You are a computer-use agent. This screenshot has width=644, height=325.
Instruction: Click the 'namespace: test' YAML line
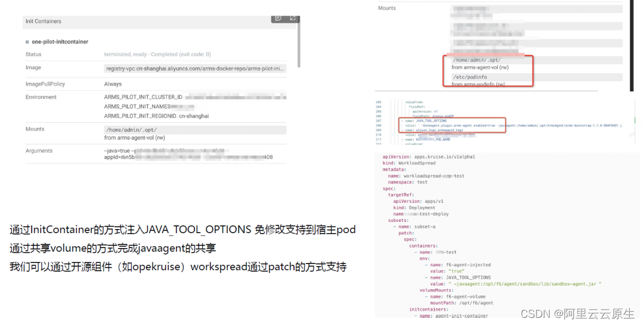pos(407,182)
